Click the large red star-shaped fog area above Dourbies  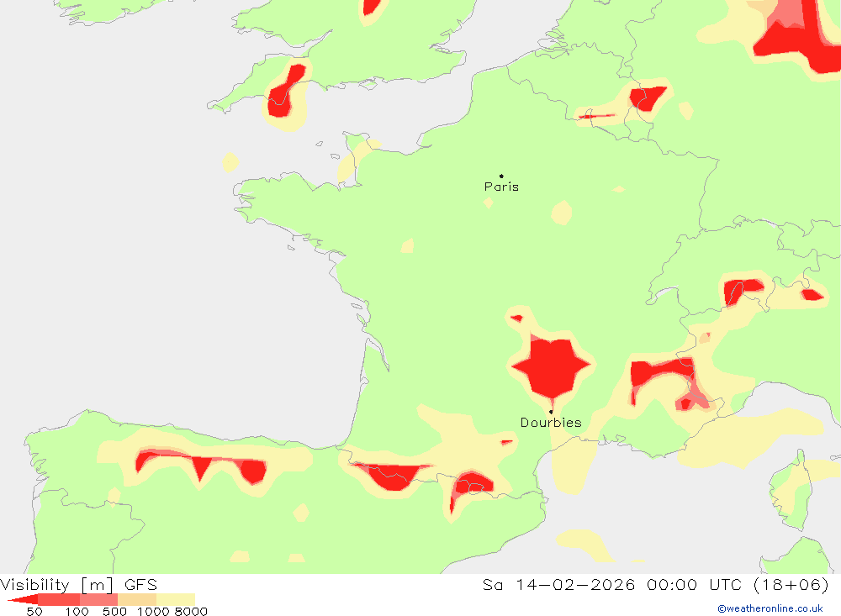pyautogui.click(x=552, y=367)
